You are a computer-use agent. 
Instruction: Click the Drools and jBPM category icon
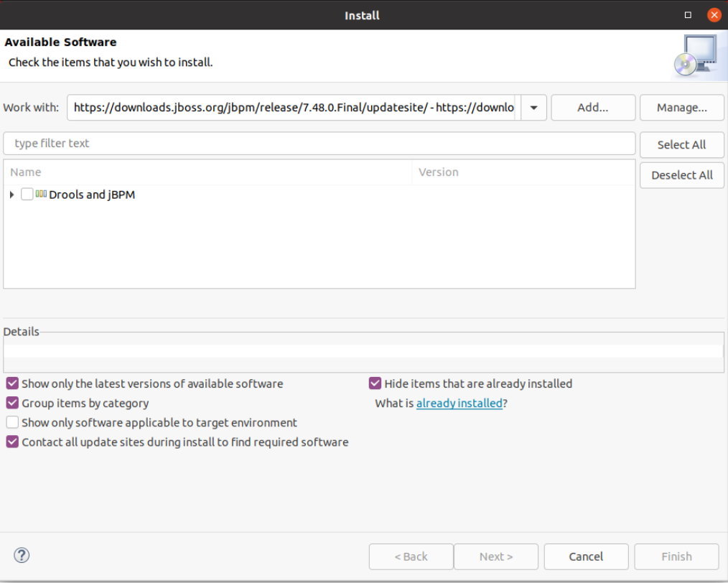[41, 194]
